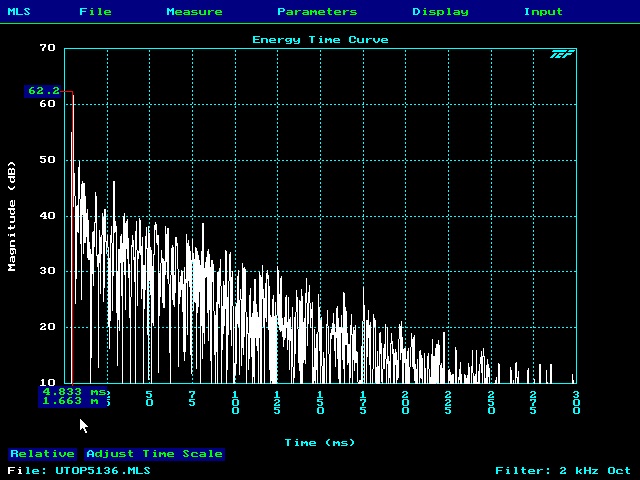
Task: Click the 300 time axis tick label
Action: click(x=576, y=402)
